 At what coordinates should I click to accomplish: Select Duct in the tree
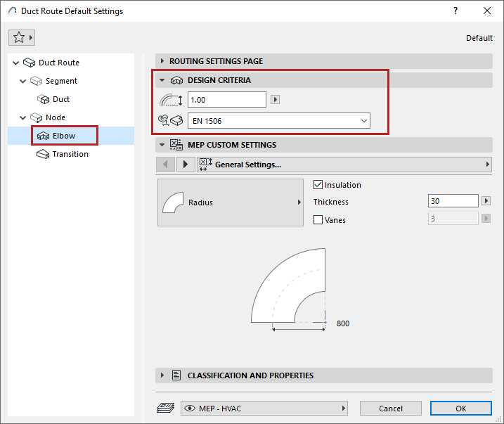point(61,99)
